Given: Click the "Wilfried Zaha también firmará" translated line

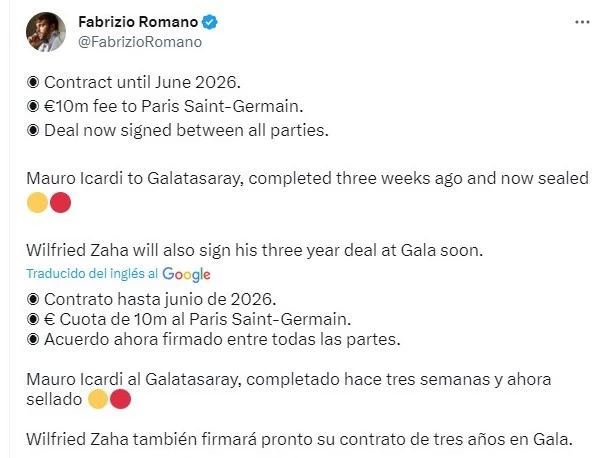Looking at the screenshot, I should (x=300, y=438).
